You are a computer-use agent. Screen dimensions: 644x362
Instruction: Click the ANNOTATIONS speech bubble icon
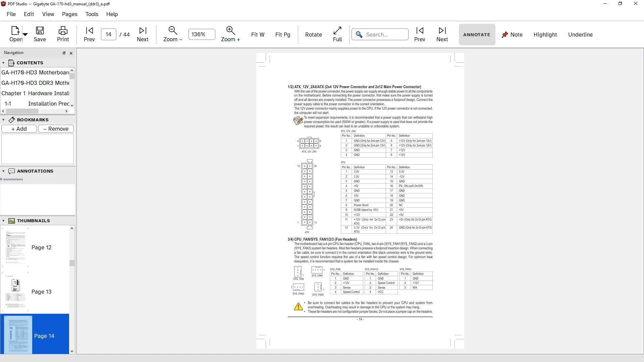coord(11,171)
